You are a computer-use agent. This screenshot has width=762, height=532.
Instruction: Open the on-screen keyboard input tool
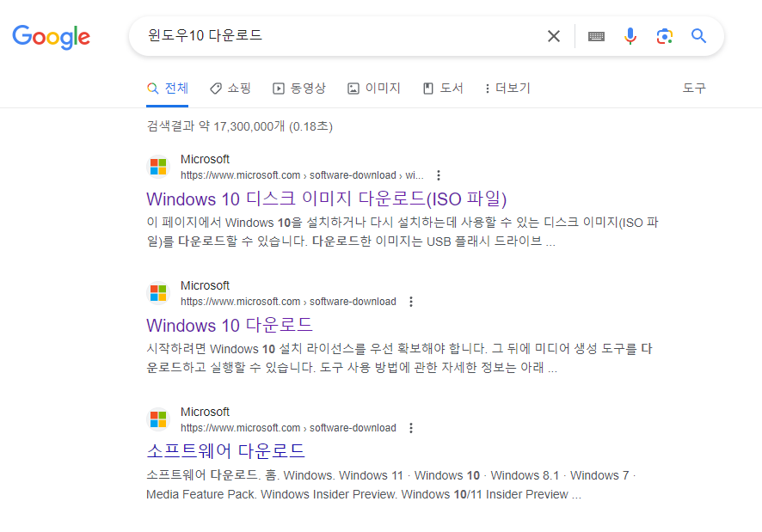pos(596,36)
